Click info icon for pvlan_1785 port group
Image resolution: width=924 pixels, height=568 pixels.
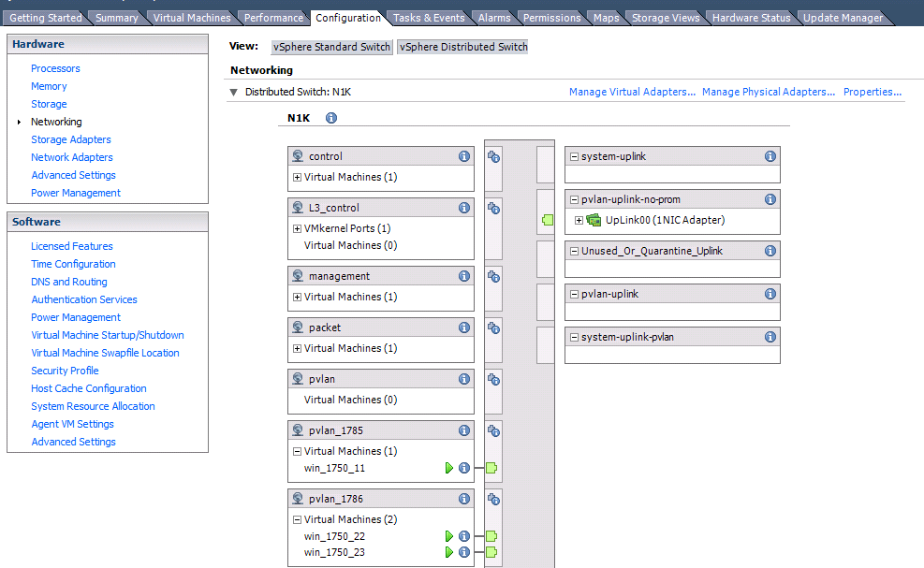pos(464,430)
